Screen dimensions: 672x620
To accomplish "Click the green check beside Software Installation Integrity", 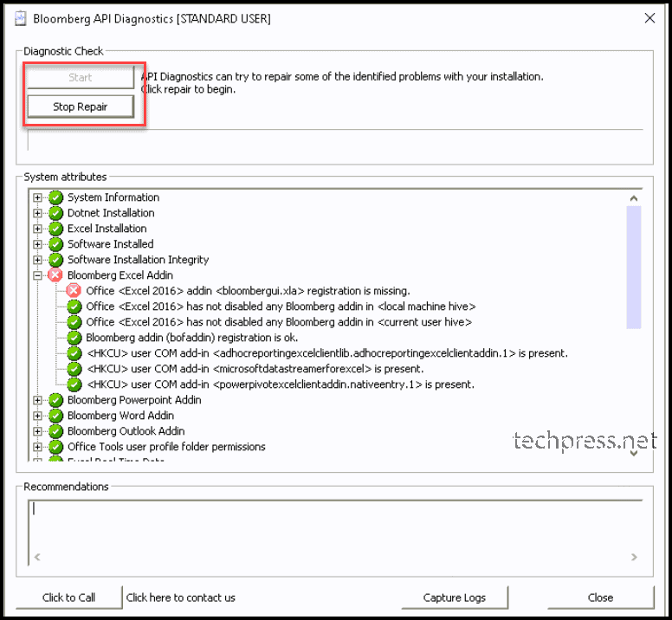I will coord(55,260).
